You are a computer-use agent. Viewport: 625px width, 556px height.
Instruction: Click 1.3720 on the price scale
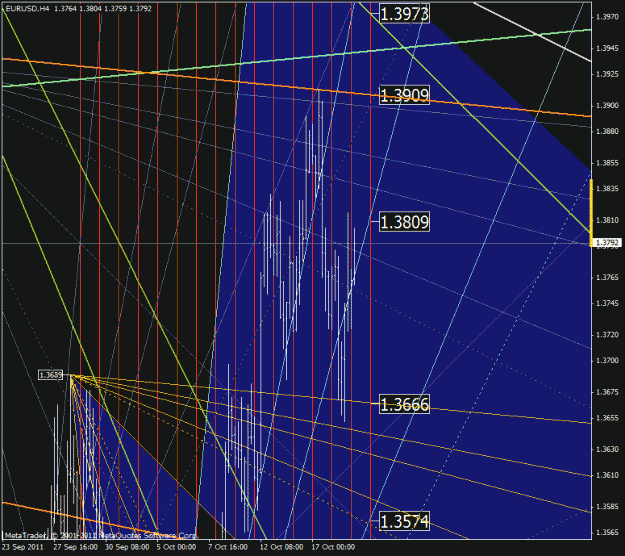pos(607,335)
